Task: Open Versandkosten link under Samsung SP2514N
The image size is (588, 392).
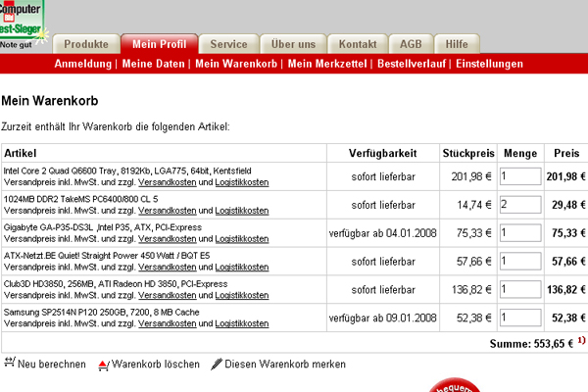Action: point(168,323)
